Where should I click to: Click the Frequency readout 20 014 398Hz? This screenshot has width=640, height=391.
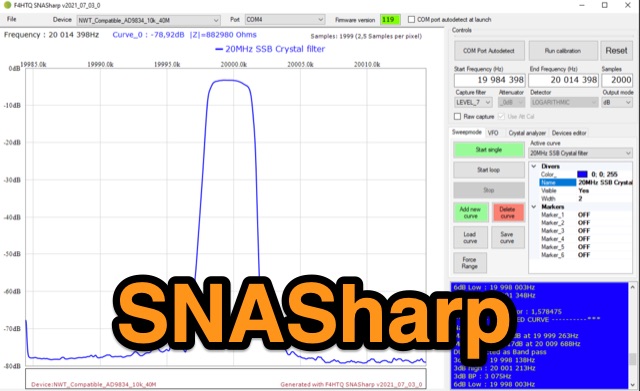tap(51, 35)
